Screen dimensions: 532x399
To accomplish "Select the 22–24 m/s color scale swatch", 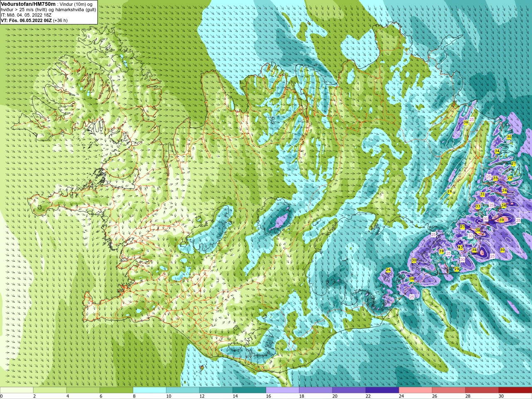I will (x=382, y=390).
